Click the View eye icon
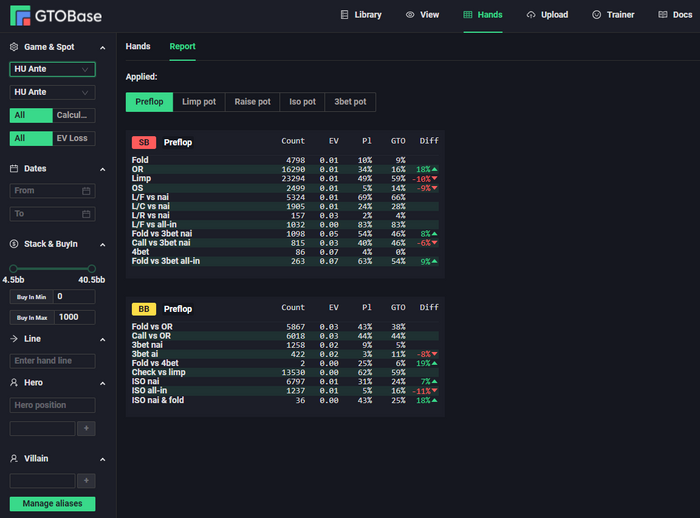The width and height of the screenshot is (700, 518). (410, 15)
